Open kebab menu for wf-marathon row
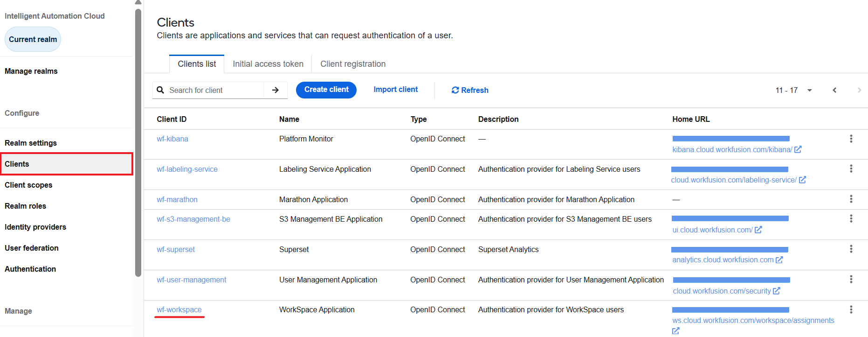This screenshot has width=868, height=337. [x=851, y=199]
